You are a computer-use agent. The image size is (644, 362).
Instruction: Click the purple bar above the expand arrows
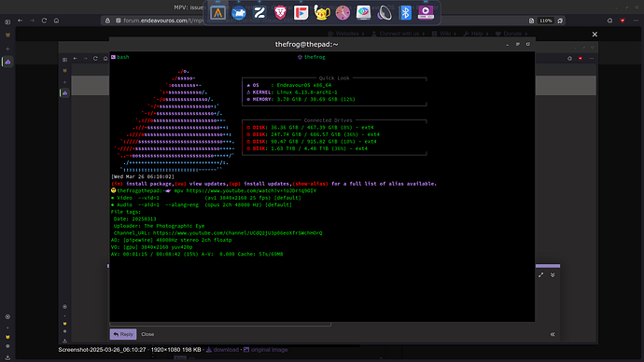point(548,266)
